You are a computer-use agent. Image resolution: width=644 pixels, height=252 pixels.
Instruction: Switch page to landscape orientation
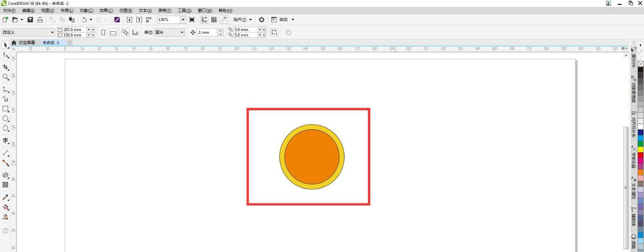[113, 33]
